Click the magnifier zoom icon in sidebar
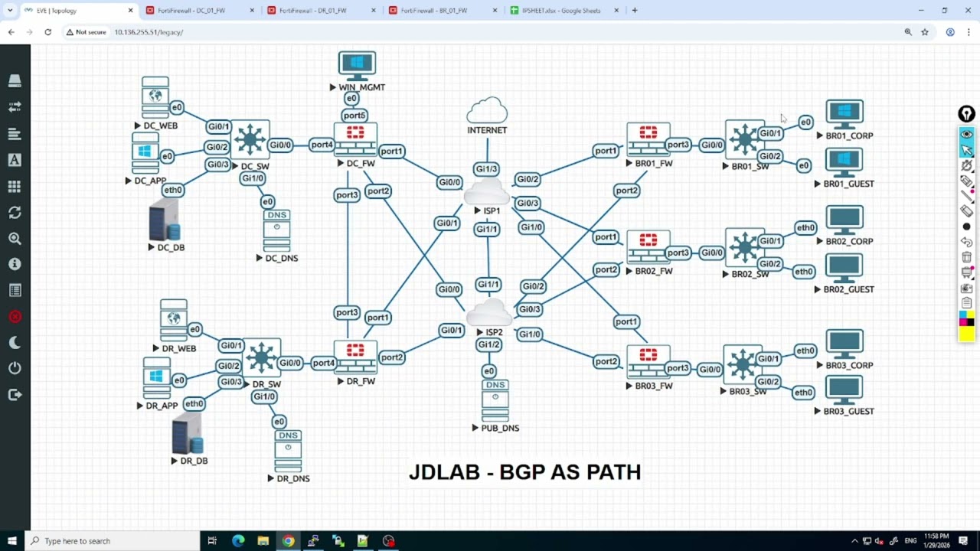Screen dimensions: 980x551 pyautogui.click(x=15, y=239)
